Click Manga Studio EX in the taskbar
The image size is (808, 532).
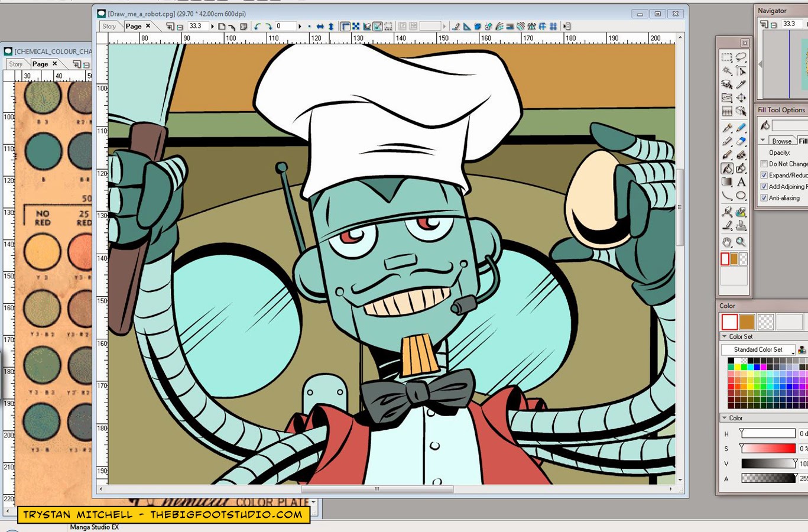[x=95, y=527]
